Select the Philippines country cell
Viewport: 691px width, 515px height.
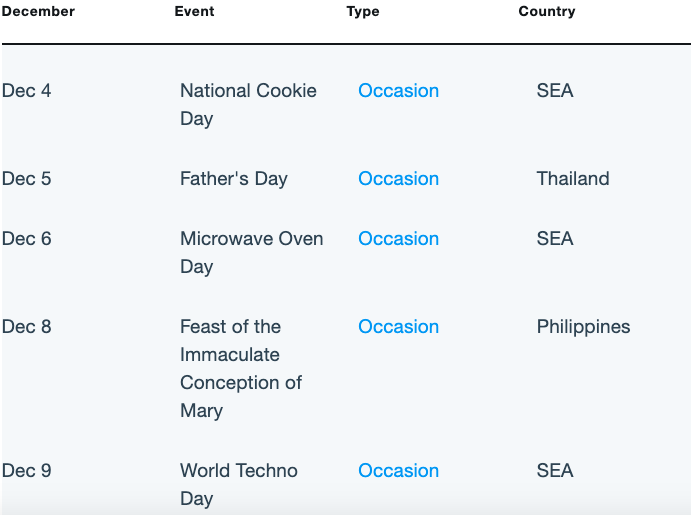click(583, 327)
